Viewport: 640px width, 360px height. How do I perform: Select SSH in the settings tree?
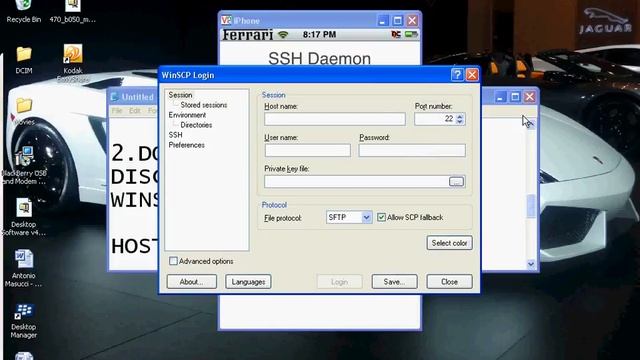176,135
